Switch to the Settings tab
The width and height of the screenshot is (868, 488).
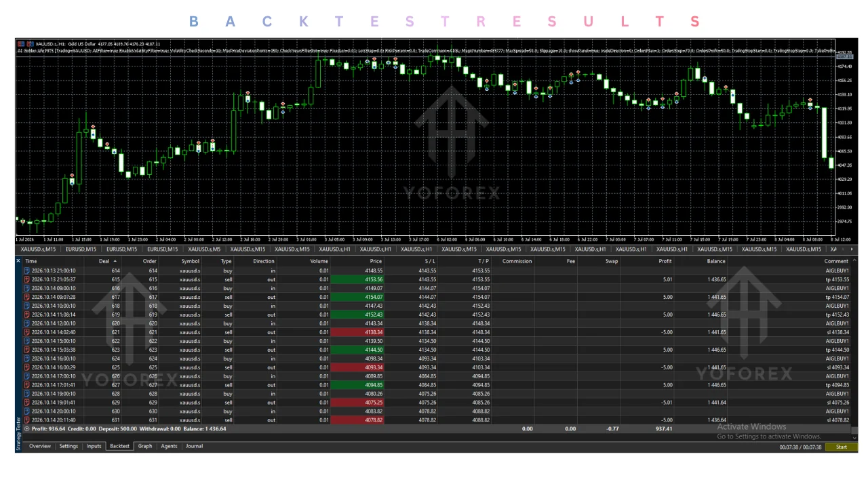(68, 446)
